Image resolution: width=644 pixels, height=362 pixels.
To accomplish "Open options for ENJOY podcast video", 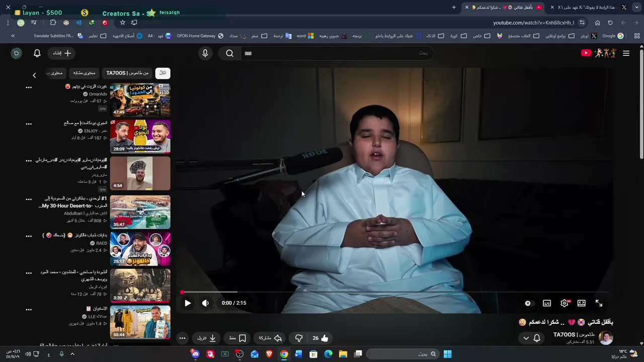I will coord(29,124).
